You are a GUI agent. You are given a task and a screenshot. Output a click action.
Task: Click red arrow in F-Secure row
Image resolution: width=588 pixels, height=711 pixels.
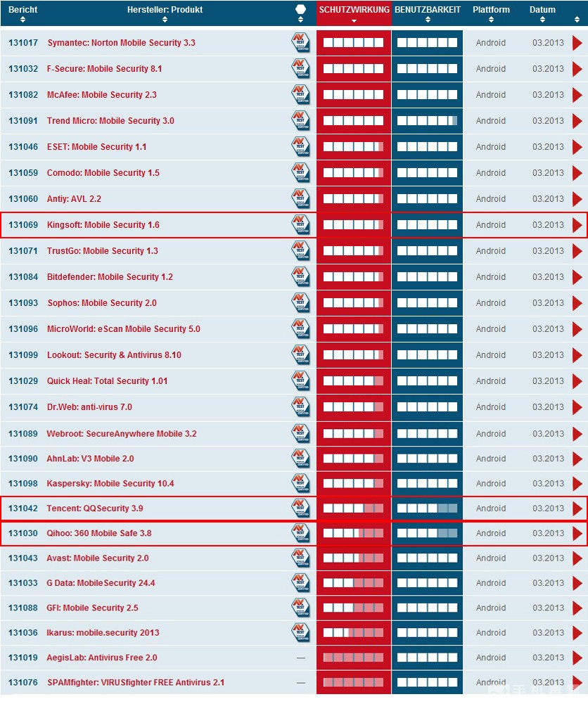[577, 69]
